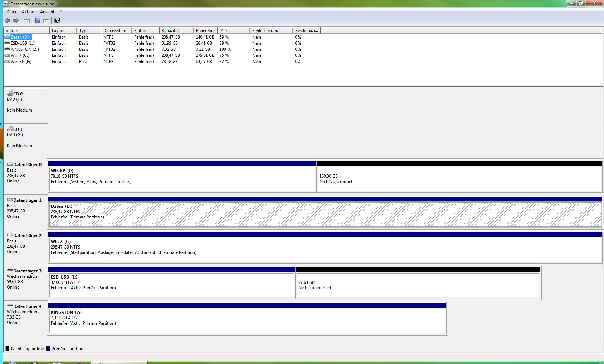Click the Datenträger 4 removable disk icon
This screenshot has height=364, width=604.
[10, 306]
